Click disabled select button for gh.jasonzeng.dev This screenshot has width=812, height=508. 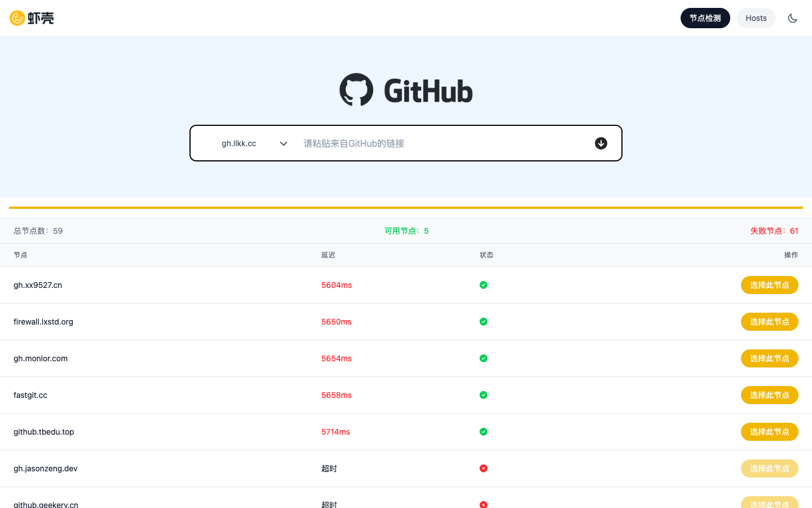click(770, 468)
